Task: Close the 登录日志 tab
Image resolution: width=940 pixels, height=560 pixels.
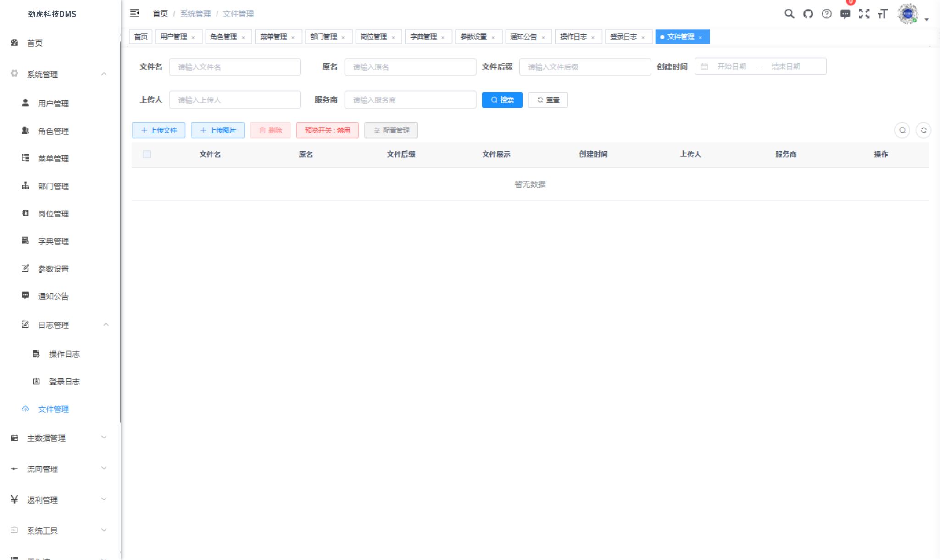Action: click(644, 37)
